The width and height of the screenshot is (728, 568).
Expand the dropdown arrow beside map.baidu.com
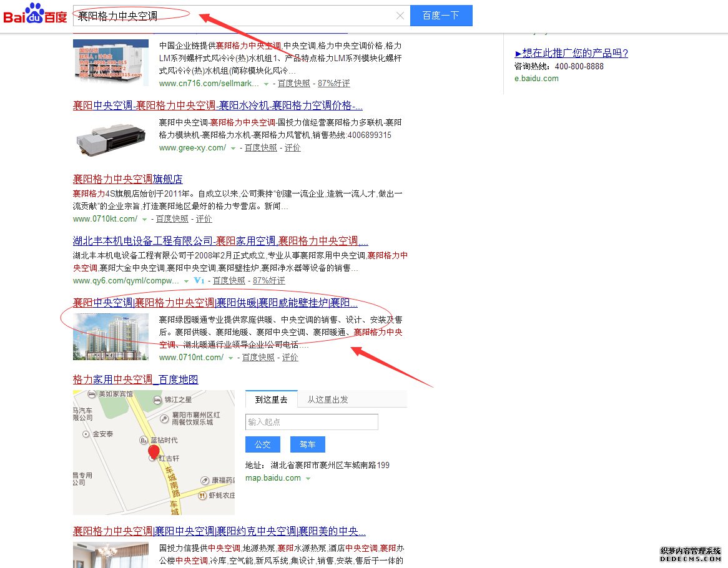pos(308,479)
